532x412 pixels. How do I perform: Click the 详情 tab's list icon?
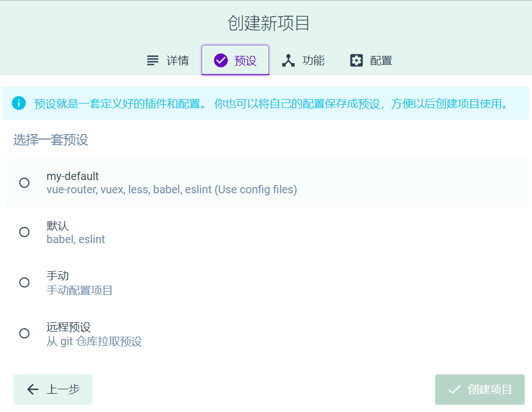[x=152, y=60]
